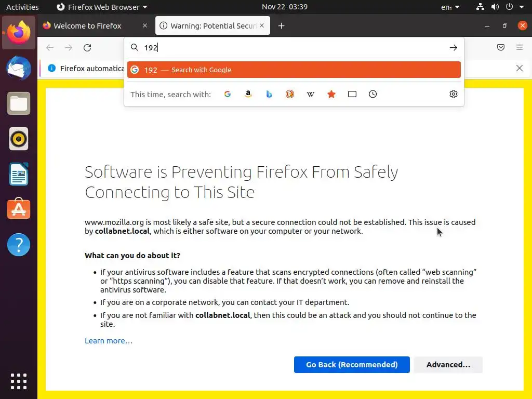532x399 pixels.
Task: Search browsing history clock icon
Action: click(373, 94)
